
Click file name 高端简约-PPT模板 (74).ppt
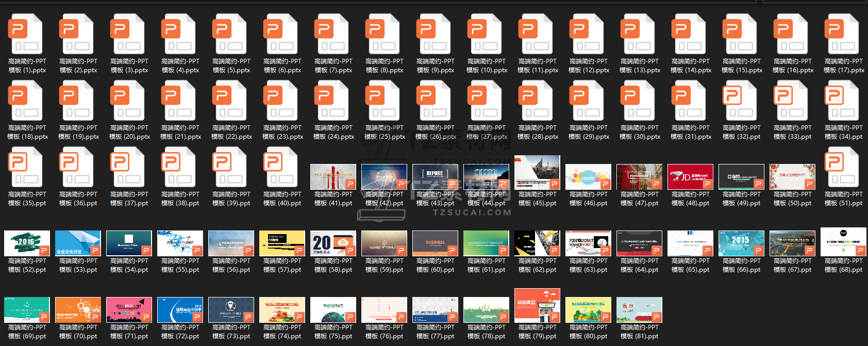click(x=282, y=332)
